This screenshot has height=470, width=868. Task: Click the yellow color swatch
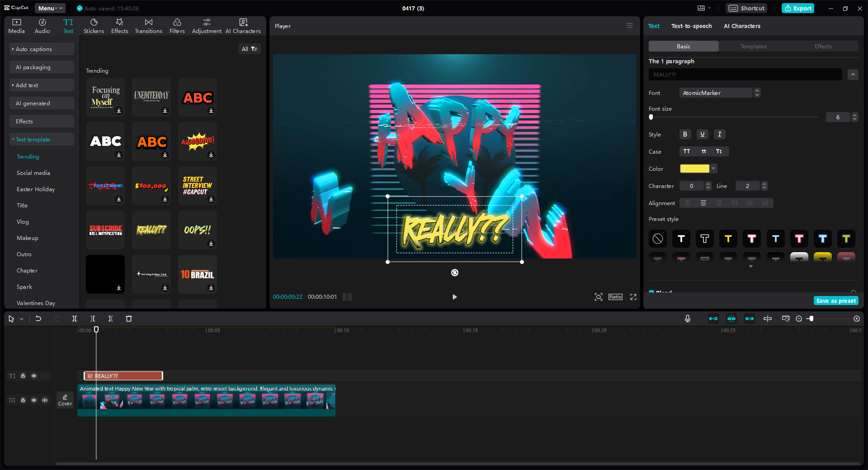[695, 168]
